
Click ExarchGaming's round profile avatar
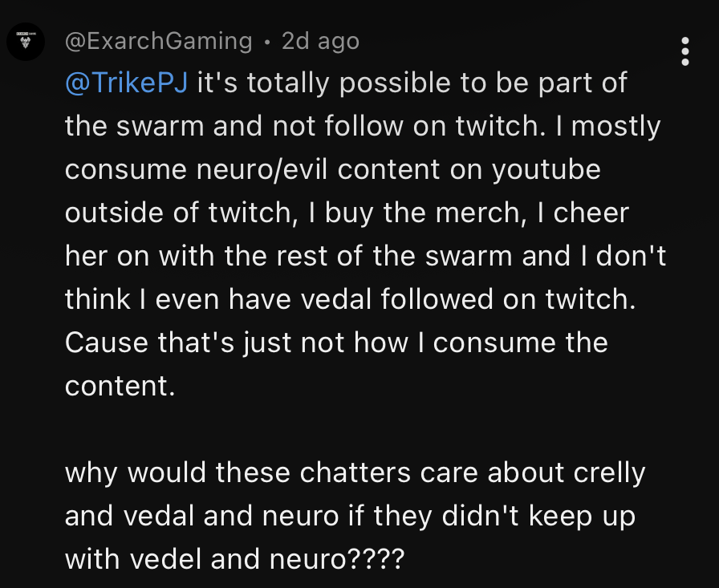(x=26, y=42)
